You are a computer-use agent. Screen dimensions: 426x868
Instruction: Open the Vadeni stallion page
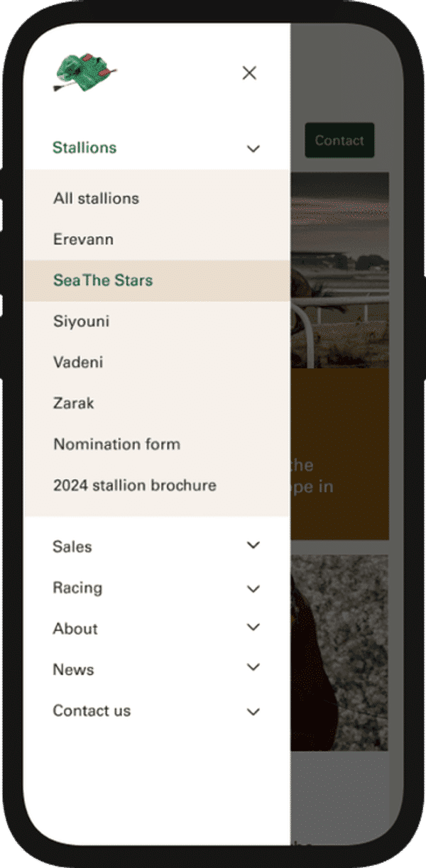tap(78, 362)
